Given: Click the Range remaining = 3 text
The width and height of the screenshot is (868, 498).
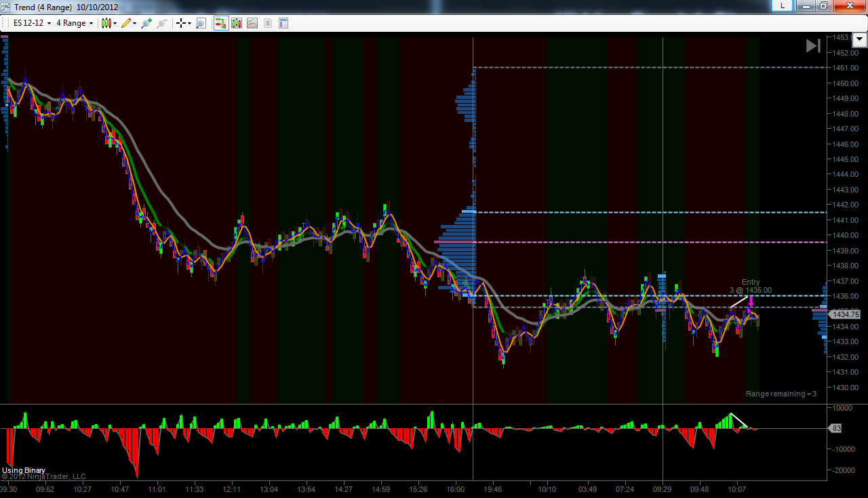Looking at the screenshot, I should tap(781, 394).
